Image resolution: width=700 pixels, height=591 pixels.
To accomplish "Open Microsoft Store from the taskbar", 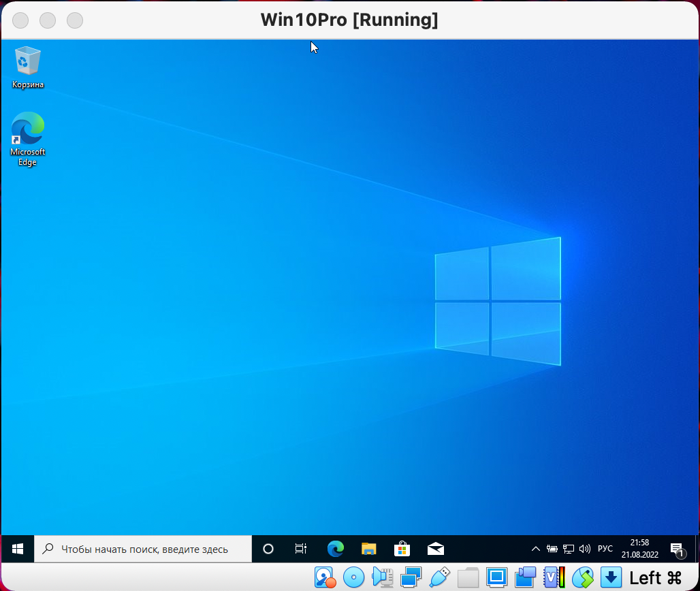I will coord(402,549).
